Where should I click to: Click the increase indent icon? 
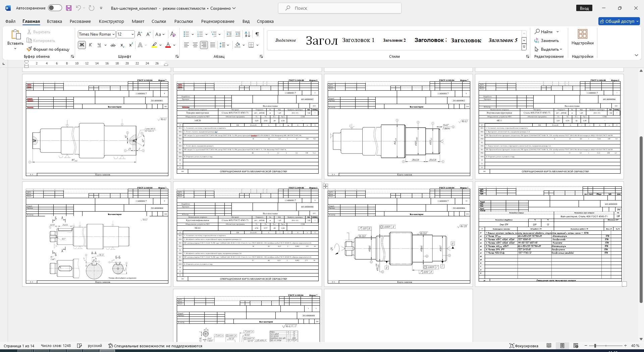(238, 34)
